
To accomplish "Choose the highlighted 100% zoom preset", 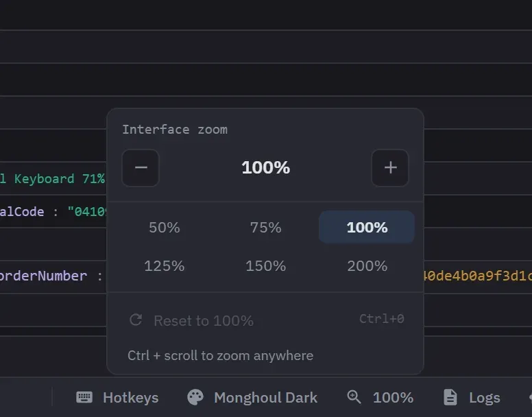I will click(367, 227).
